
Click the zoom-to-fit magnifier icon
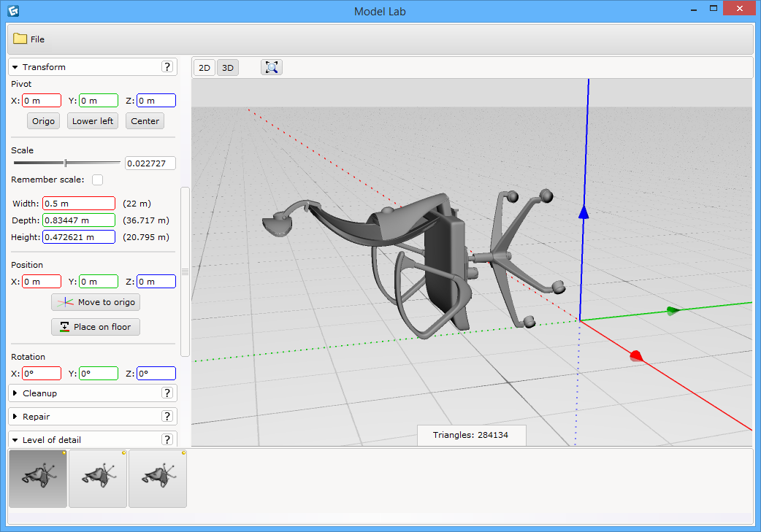pos(272,68)
